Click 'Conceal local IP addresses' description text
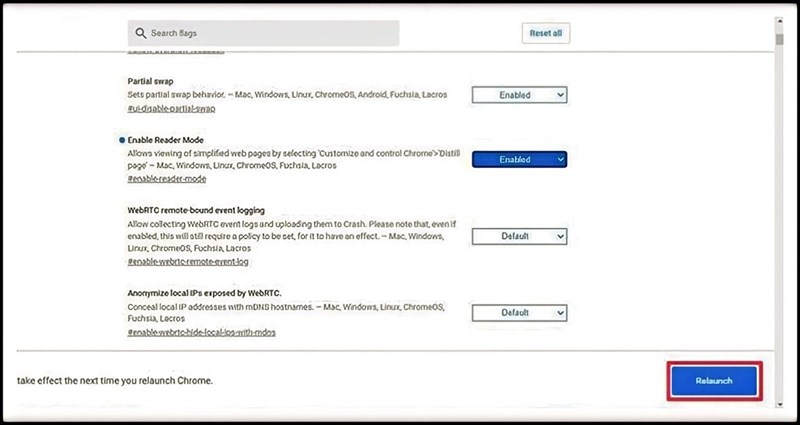 coord(286,312)
